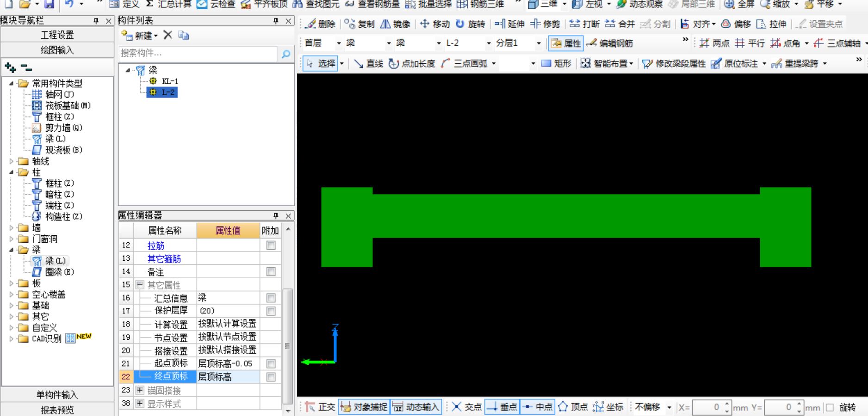The image size is (868, 416).
Task: Toggle the 属性 properties button
Action: [x=565, y=43]
